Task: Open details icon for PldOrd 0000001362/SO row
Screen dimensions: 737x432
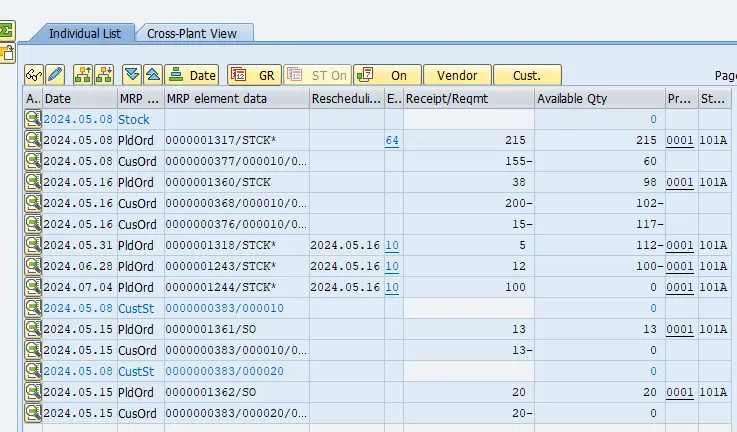Action: coord(33,393)
